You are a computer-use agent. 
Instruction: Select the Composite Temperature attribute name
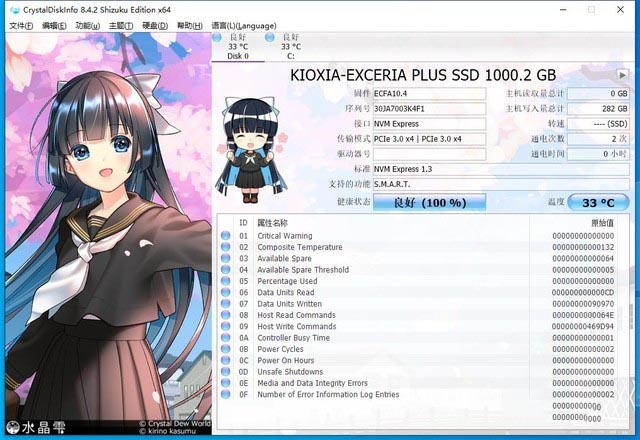(300, 247)
